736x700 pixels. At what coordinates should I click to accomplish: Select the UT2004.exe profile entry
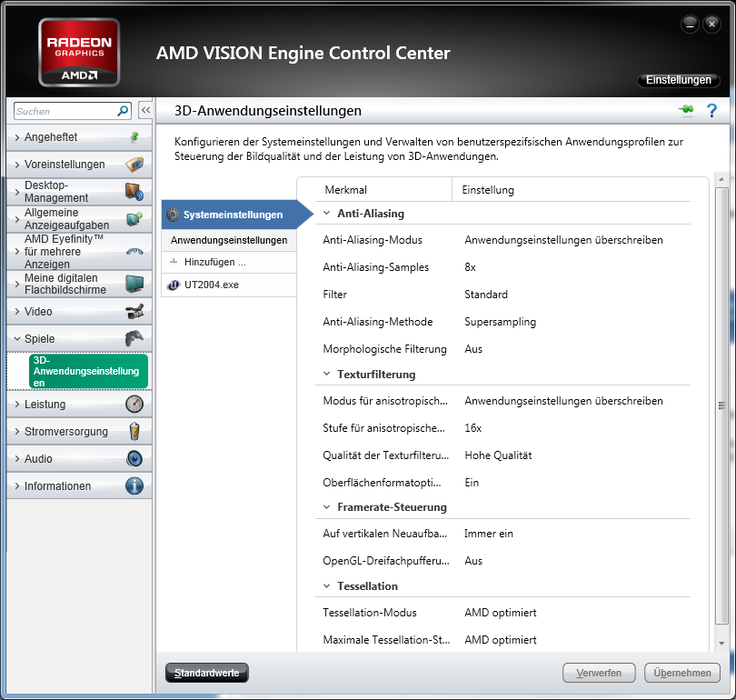pyautogui.click(x=229, y=285)
